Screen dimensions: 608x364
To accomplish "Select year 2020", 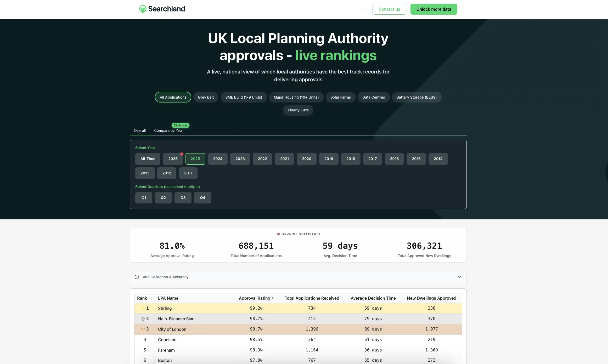I will point(306,159).
